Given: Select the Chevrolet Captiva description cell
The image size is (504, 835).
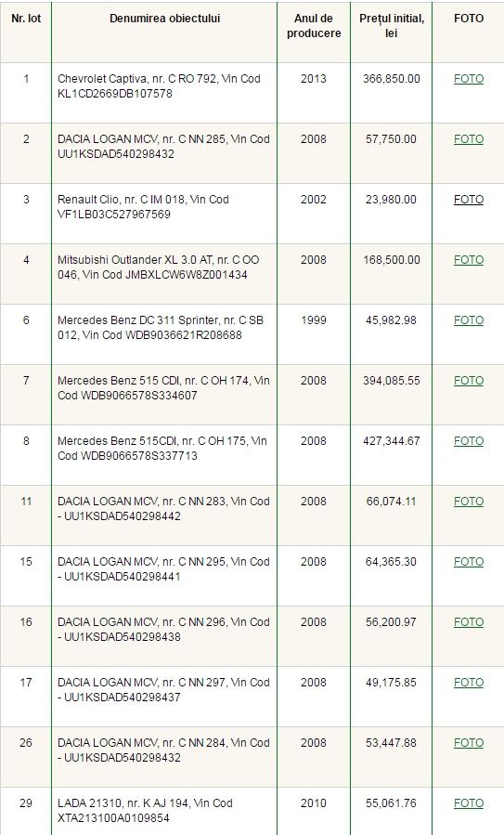Looking at the screenshot, I should (164, 93).
